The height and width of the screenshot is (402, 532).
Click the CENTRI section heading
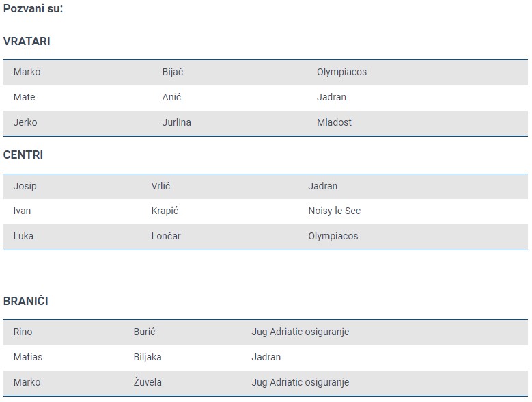23,155
